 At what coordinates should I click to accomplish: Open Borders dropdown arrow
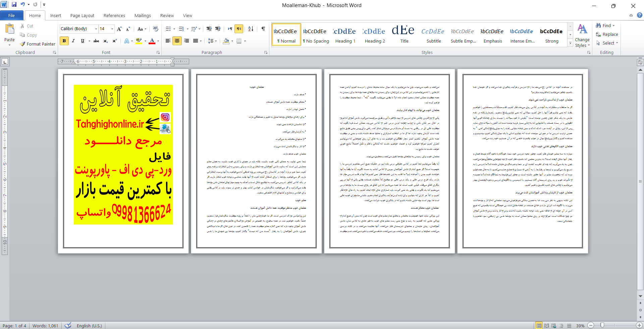point(245,41)
